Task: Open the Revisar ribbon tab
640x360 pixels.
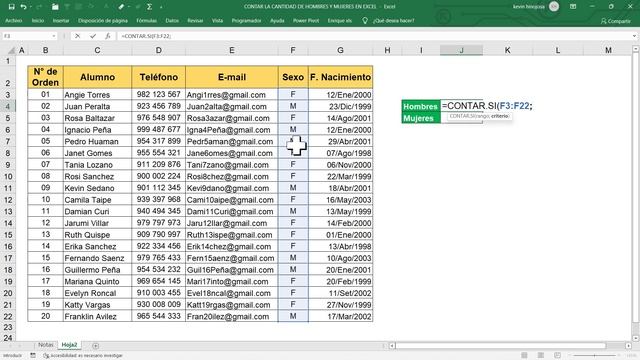Action: pos(195,20)
